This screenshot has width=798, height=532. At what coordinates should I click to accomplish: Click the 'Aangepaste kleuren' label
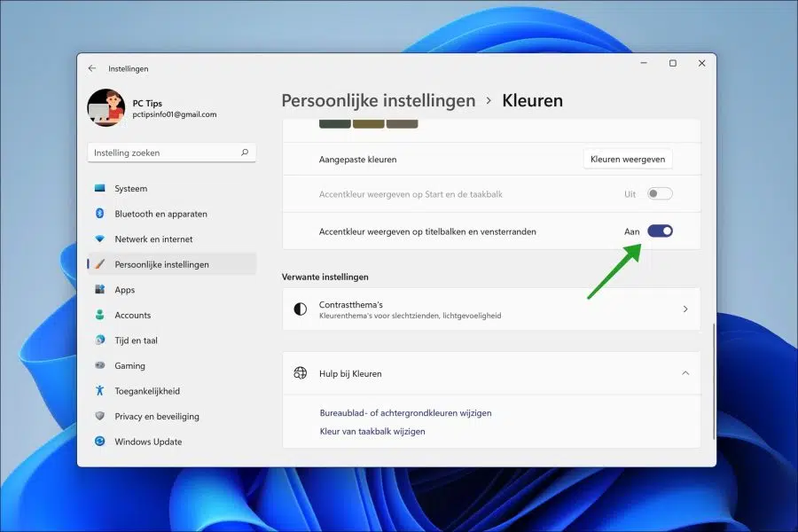coord(358,160)
